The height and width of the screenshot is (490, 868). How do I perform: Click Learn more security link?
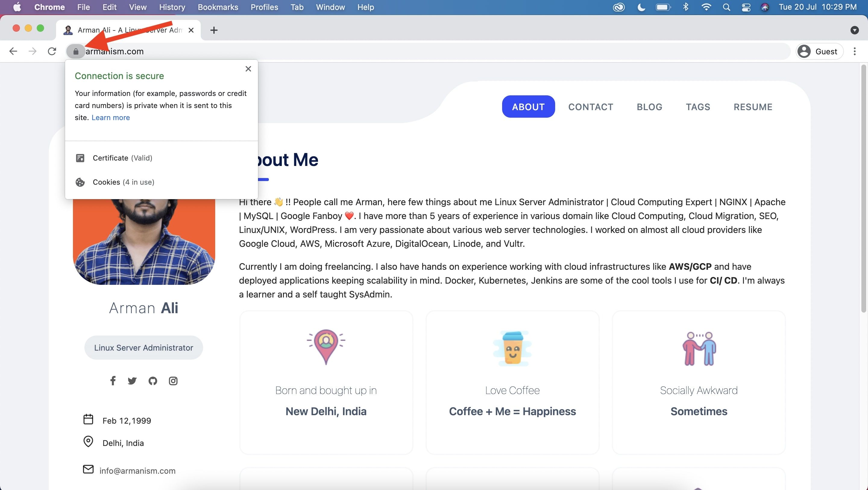[110, 117]
